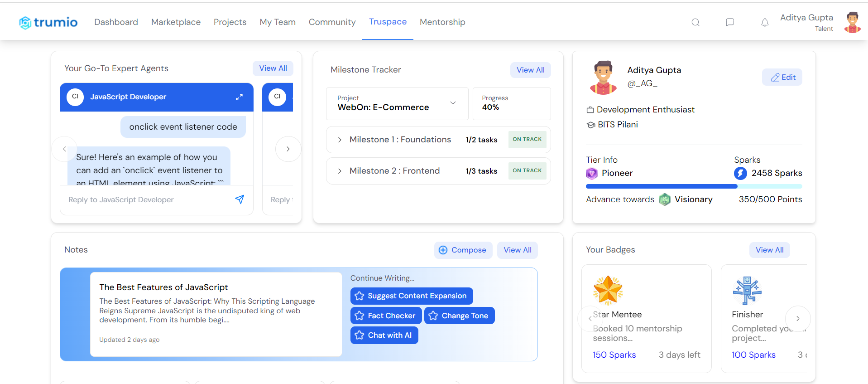
Task: Open The Best Features of JavaScript note
Action: pyautogui.click(x=216, y=314)
